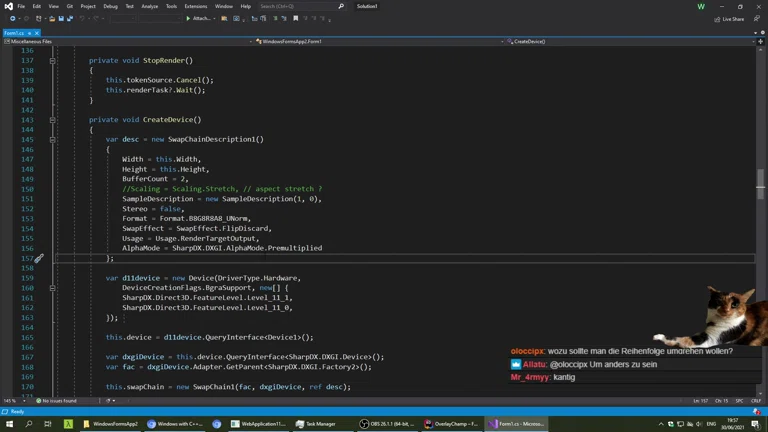
Task: Open the Test menu
Action: pyautogui.click(x=129, y=6)
